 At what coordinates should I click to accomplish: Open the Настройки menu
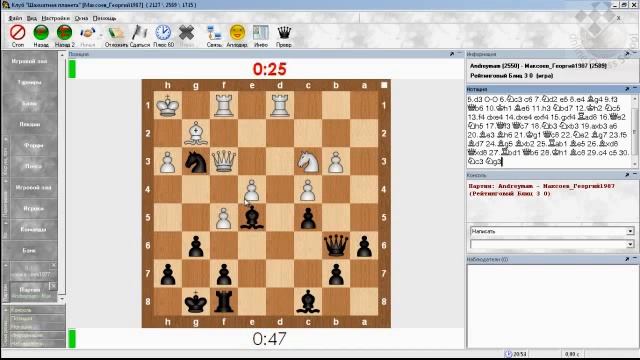[x=56, y=18]
